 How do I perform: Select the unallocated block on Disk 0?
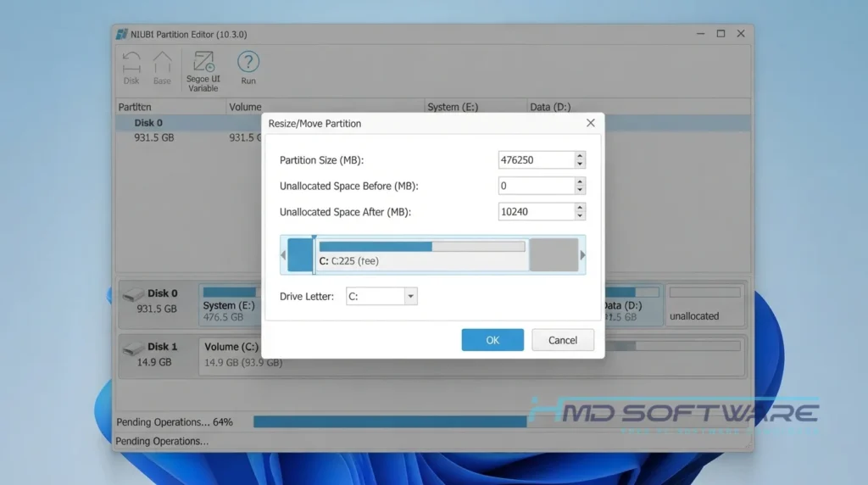(705, 304)
